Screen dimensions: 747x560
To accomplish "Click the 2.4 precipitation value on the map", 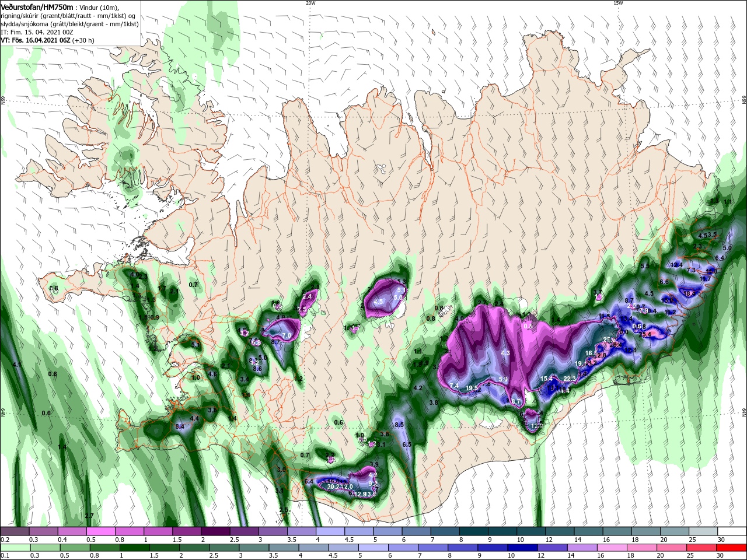I will 308,296.
